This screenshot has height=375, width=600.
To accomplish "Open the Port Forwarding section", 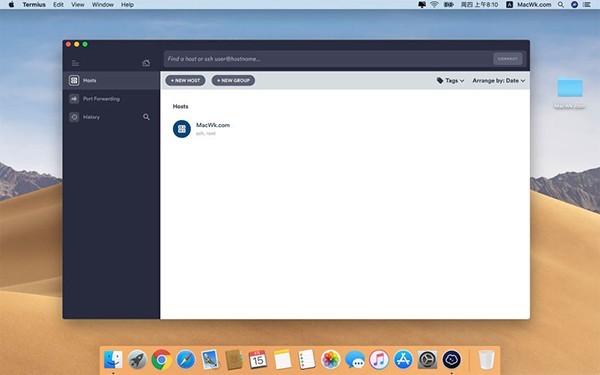I will [x=101, y=99].
